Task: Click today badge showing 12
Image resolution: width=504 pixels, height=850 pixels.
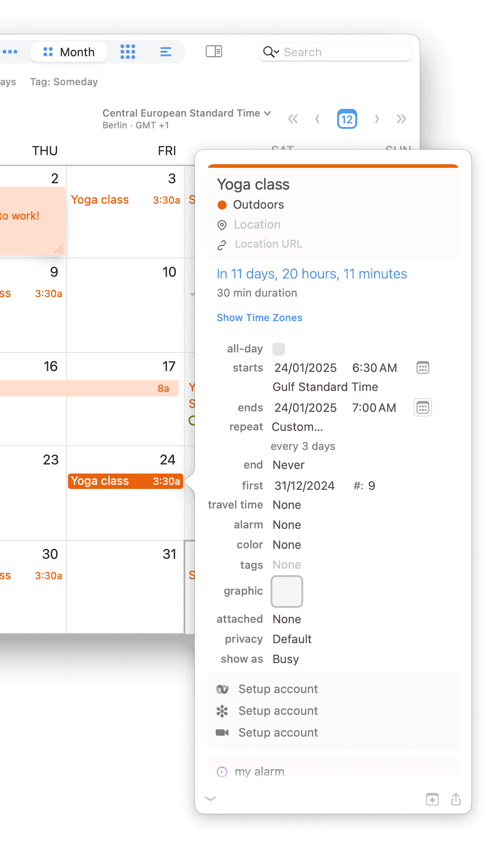Action: click(x=347, y=119)
